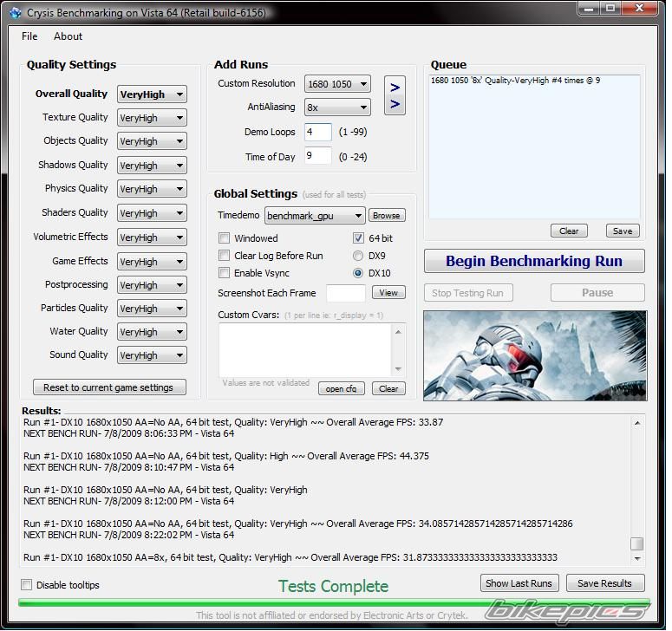
Task: Click the Crysis nanosuit banner image
Action: 534,355
